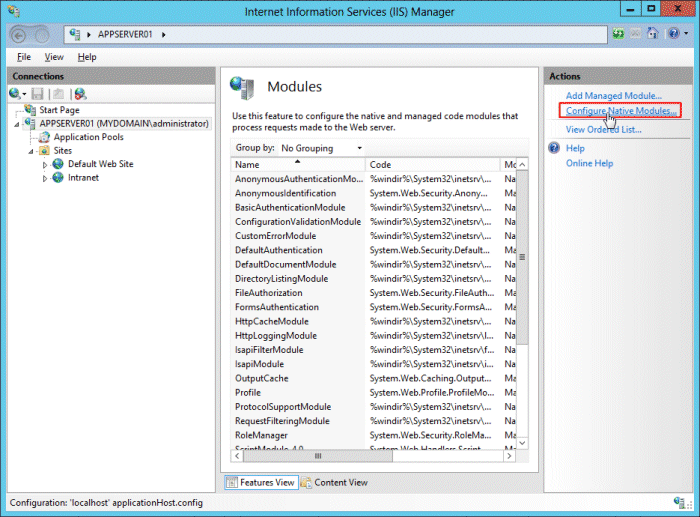Screen dimensions: 700x517
Task: Click the Back navigation arrow
Action: (19, 35)
